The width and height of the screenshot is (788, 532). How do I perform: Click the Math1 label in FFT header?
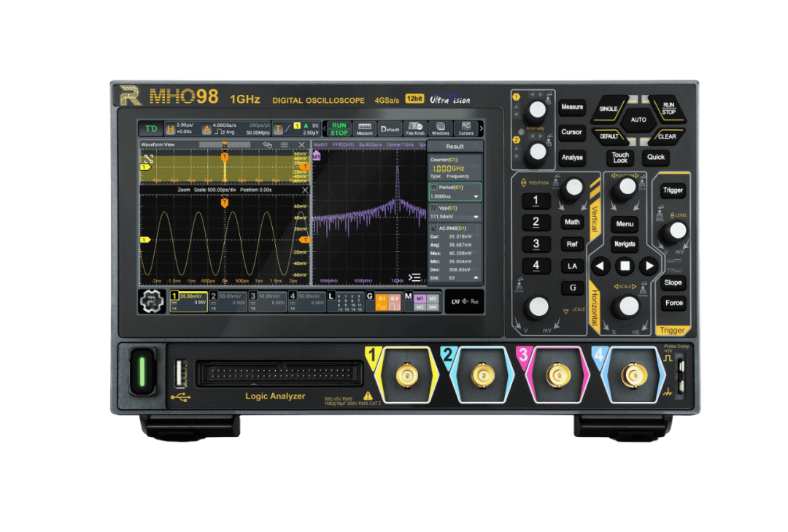tap(320, 144)
